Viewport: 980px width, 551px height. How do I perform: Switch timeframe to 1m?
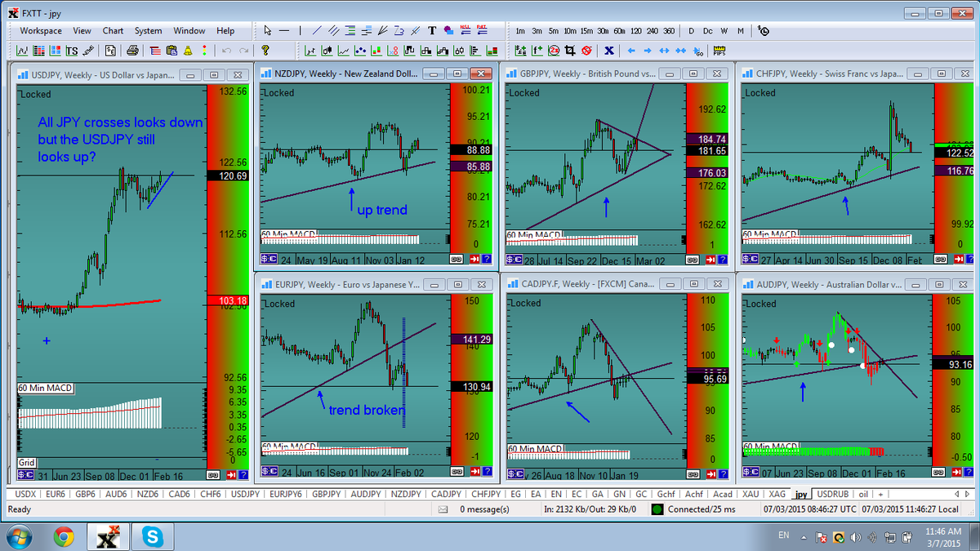520,31
